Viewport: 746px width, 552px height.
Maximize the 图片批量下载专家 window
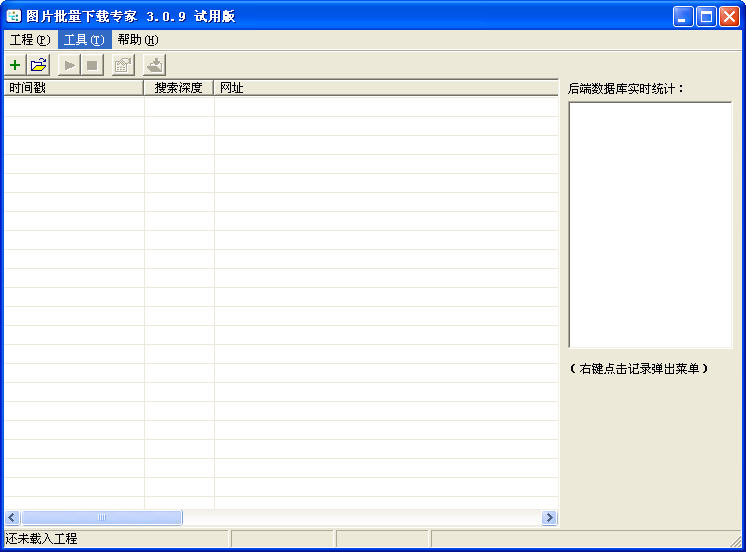point(707,17)
